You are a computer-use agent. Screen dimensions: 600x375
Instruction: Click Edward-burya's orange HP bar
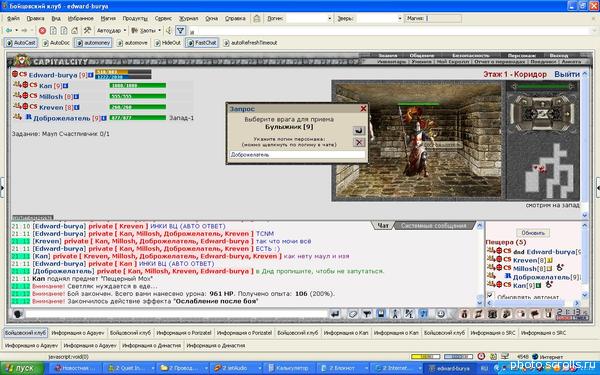123,72
